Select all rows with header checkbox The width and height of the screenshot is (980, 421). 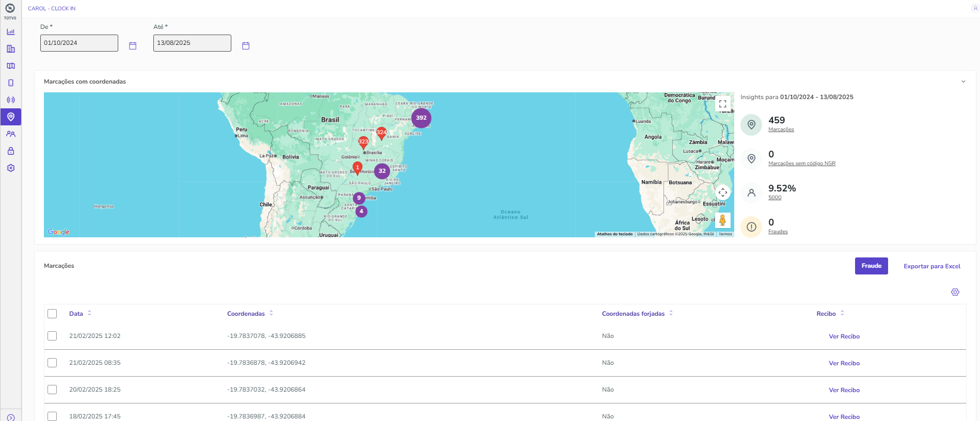(52, 314)
